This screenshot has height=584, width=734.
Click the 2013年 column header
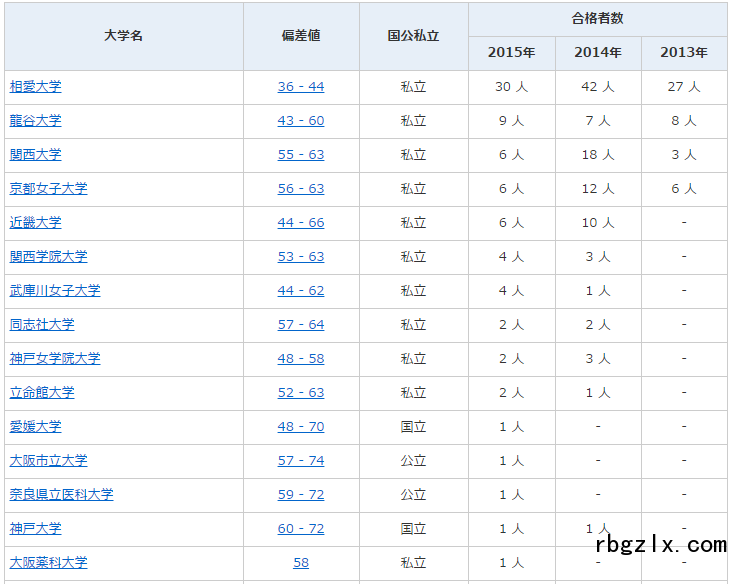tap(684, 53)
